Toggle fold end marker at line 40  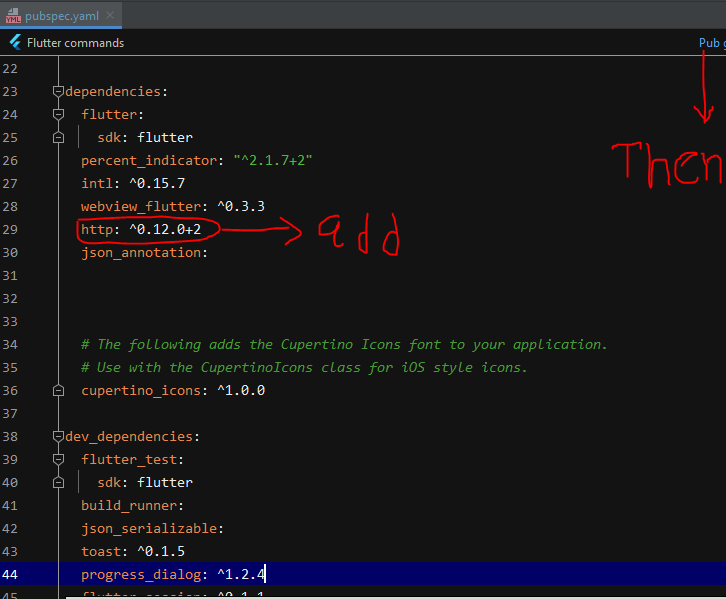58,483
